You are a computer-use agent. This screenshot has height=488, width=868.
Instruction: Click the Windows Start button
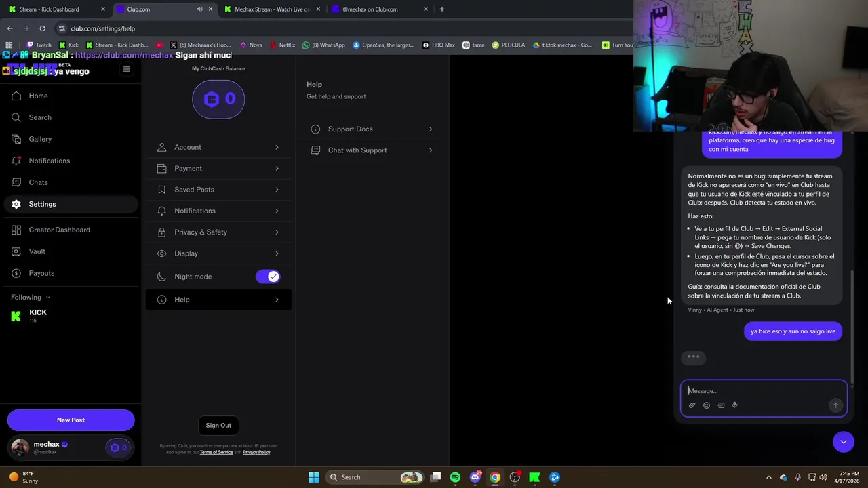[314, 477]
